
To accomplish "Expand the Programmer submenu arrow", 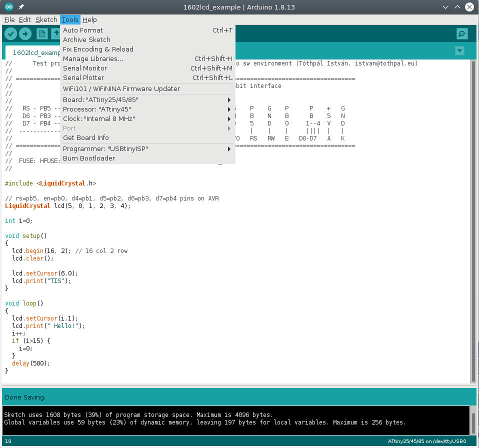I will [x=229, y=149].
